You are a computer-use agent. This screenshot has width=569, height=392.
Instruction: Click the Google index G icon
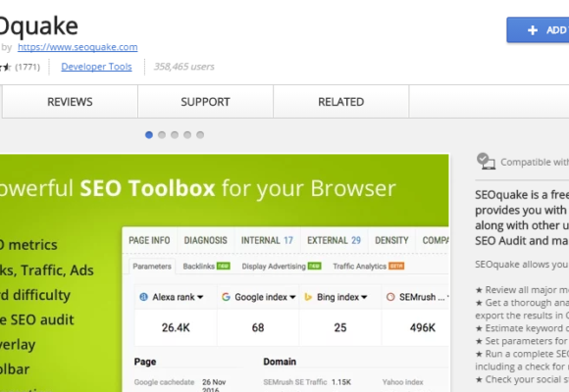[x=226, y=297]
